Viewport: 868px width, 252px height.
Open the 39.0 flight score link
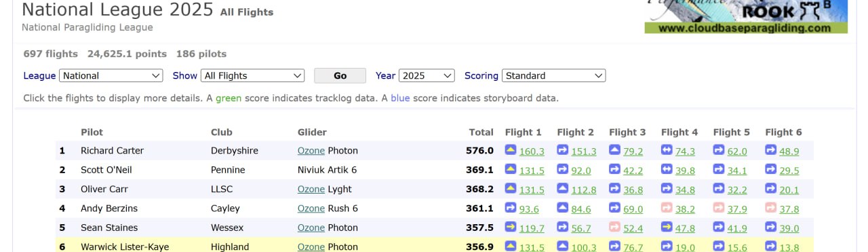point(789,229)
